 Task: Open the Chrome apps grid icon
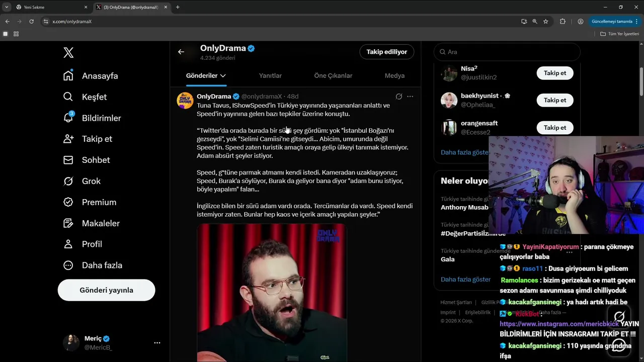[16, 34]
